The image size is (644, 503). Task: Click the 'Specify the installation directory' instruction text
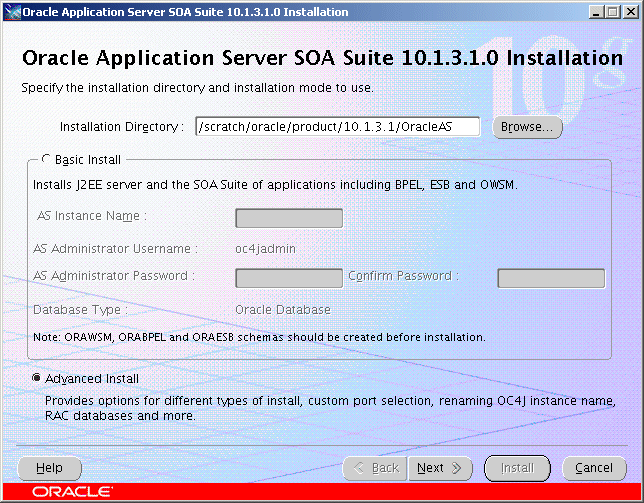pyautogui.click(x=197, y=88)
